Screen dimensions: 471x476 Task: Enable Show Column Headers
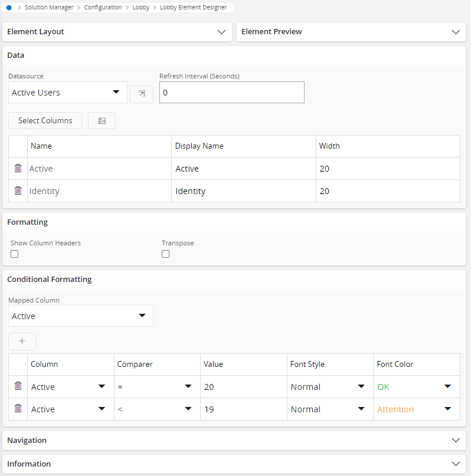[14, 254]
